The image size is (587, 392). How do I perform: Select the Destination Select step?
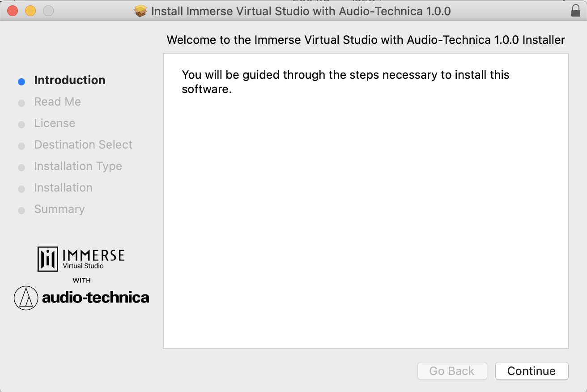coord(83,145)
